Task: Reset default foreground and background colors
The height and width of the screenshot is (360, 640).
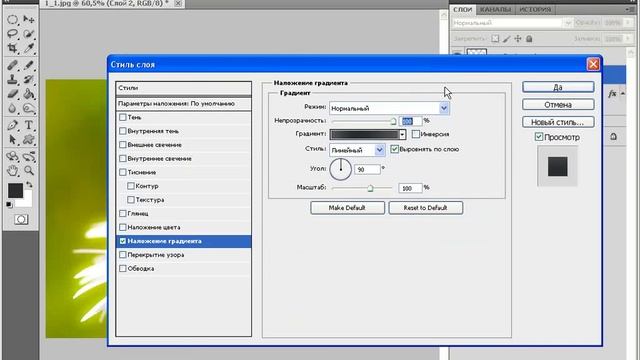Action: point(9,204)
